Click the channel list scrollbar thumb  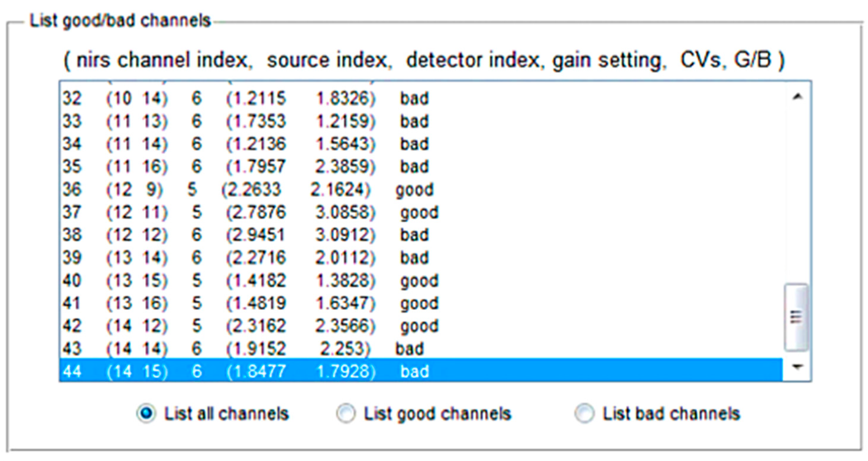tap(796, 317)
